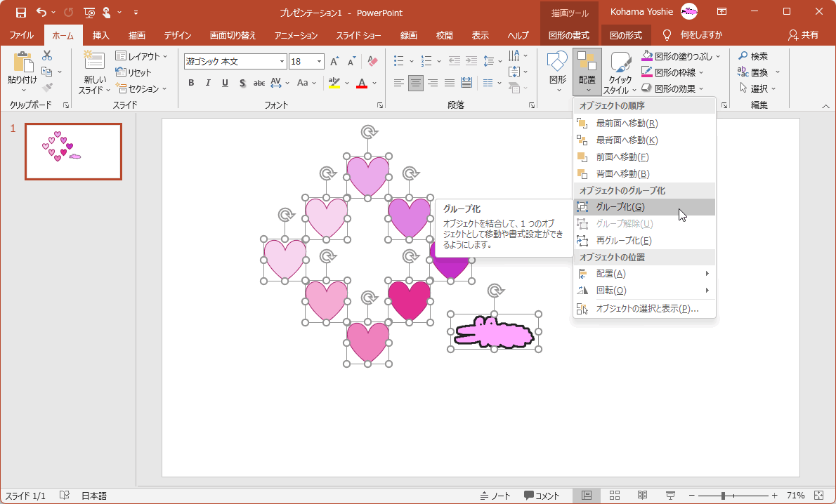Viewport: 836px width, 504px height.
Task: Open 図形の効果 shape effects
Action: [x=677, y=88]
